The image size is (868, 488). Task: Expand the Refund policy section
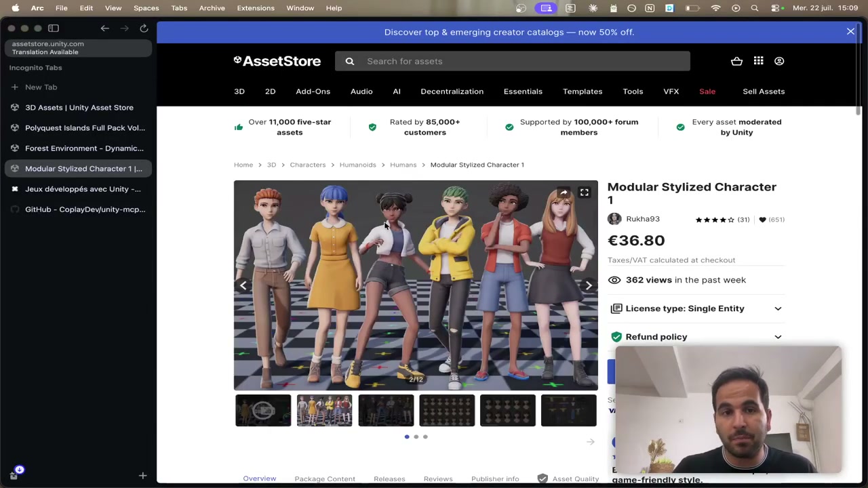(696, 337)
